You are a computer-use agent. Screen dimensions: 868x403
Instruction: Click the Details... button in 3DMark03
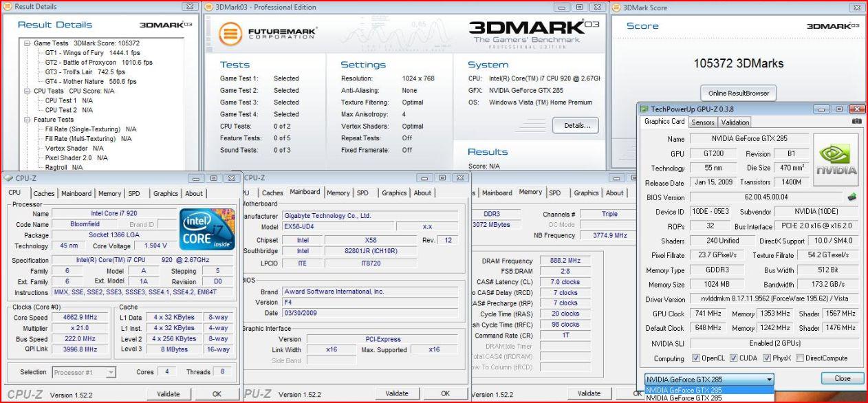click(576, 126)
